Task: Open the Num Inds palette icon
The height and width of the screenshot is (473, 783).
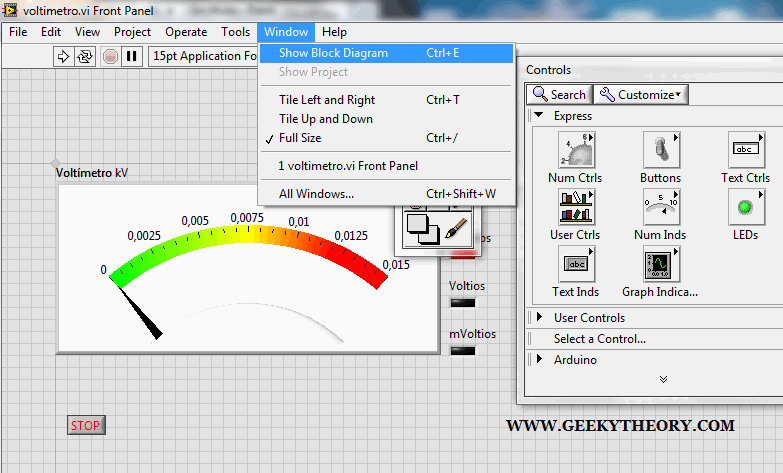Action: pos(661,207)
